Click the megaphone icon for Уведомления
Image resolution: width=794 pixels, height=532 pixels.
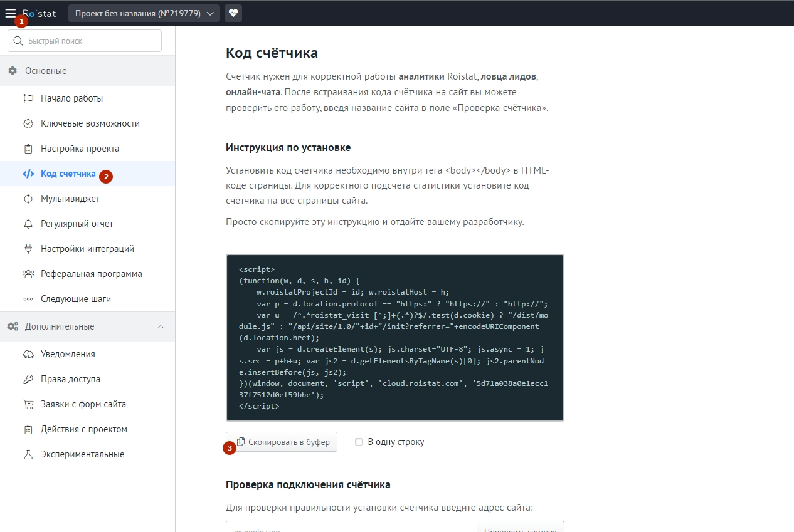pos(28,354)
